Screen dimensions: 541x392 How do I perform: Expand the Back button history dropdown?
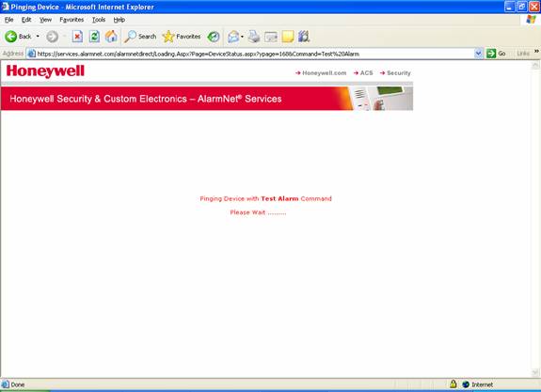pyautogui.click(x=38, y=37)
